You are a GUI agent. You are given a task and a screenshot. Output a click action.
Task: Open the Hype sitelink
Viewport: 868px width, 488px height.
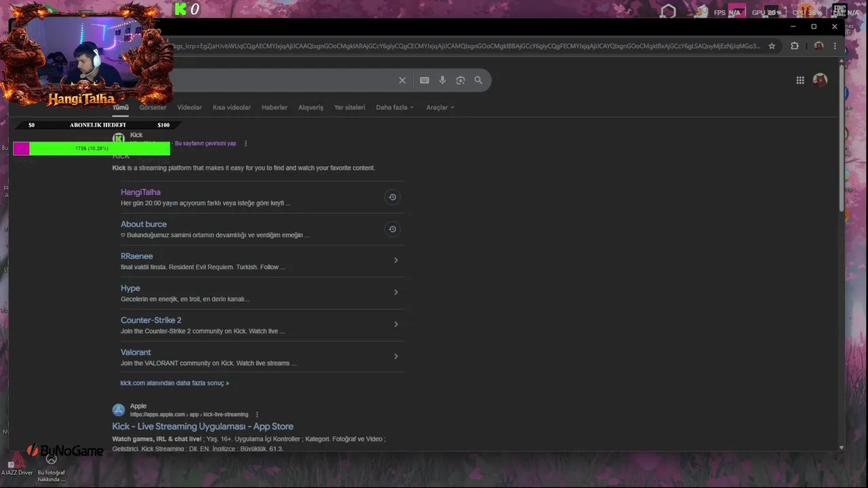(x=130, y=288)
